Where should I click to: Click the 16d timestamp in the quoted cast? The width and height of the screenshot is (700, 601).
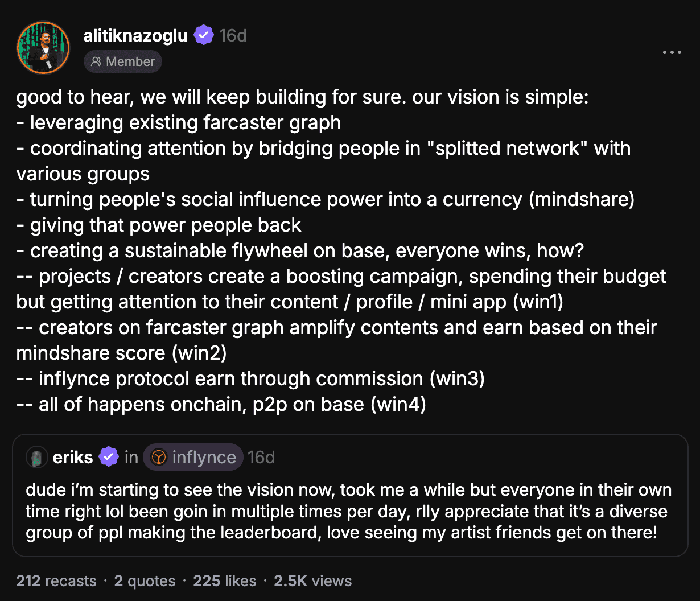[262, 456]
